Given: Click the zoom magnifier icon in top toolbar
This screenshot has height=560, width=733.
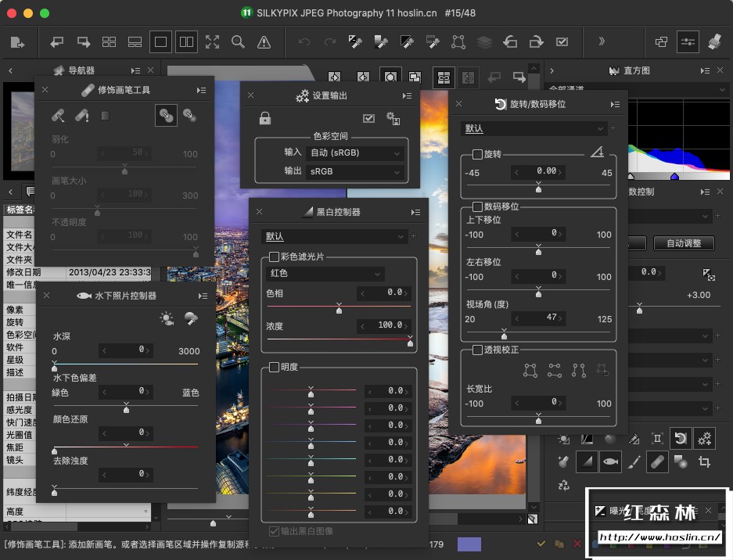Looking at the screenshot, I should (238, 42).
